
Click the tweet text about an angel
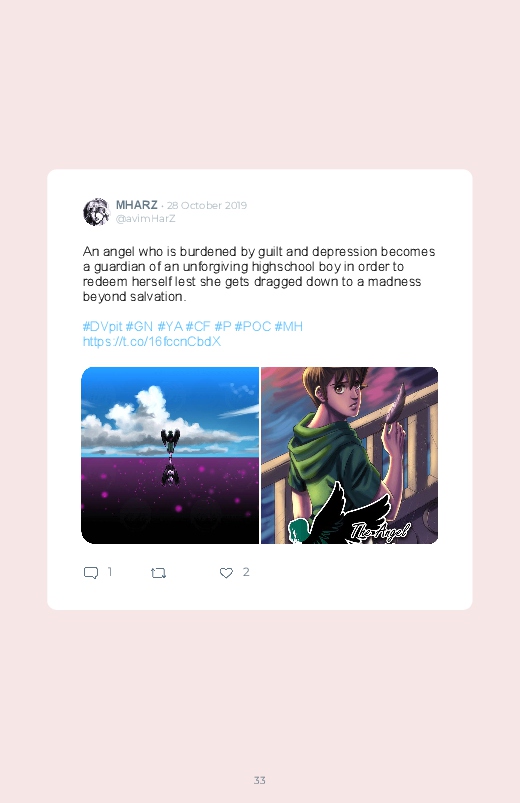pos(259,274)
